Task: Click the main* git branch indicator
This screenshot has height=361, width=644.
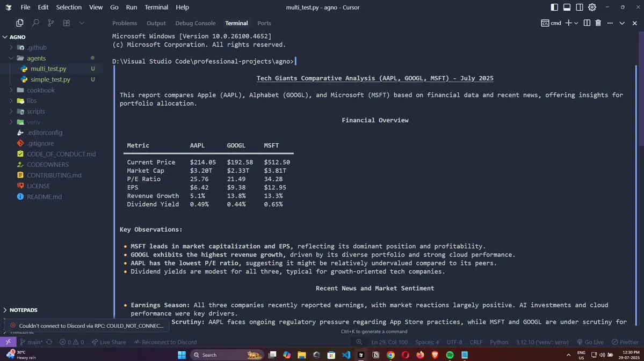Action: [x=31, y=342]
